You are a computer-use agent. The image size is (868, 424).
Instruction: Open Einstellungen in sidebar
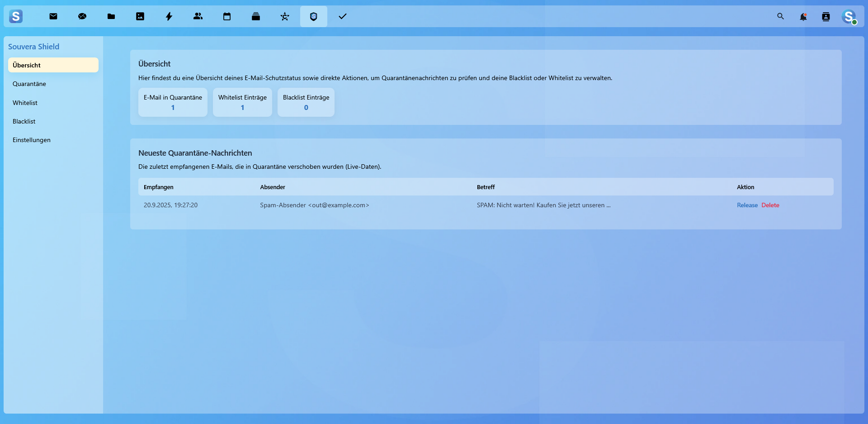(32, 140)
